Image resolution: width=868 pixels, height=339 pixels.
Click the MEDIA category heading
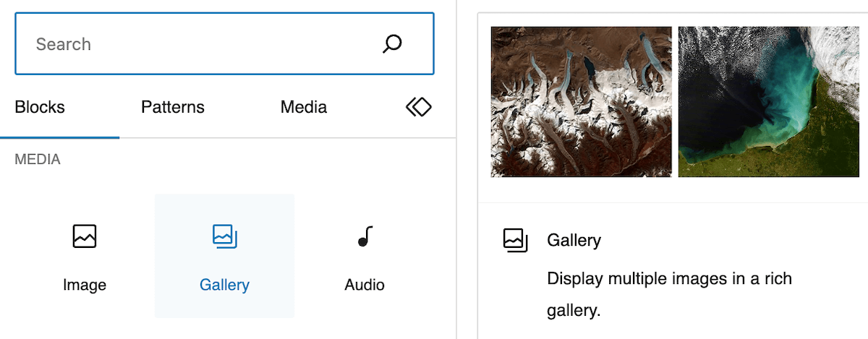[38, 160]
